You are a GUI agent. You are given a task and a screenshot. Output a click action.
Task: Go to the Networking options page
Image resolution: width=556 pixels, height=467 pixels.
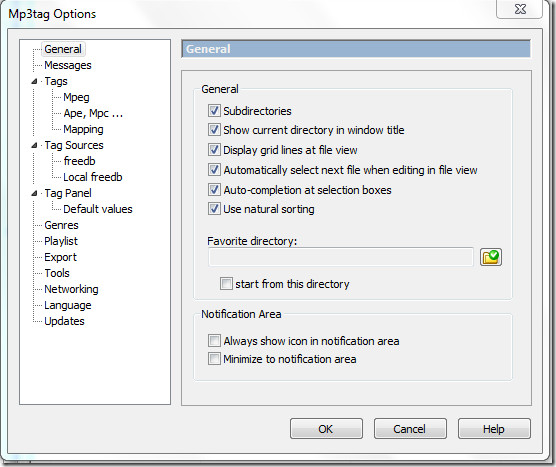click(x=71, y=289)
